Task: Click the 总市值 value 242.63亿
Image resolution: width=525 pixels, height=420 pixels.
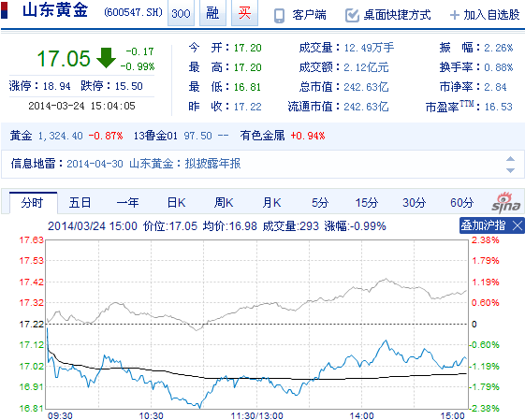Action: point(366,87)
